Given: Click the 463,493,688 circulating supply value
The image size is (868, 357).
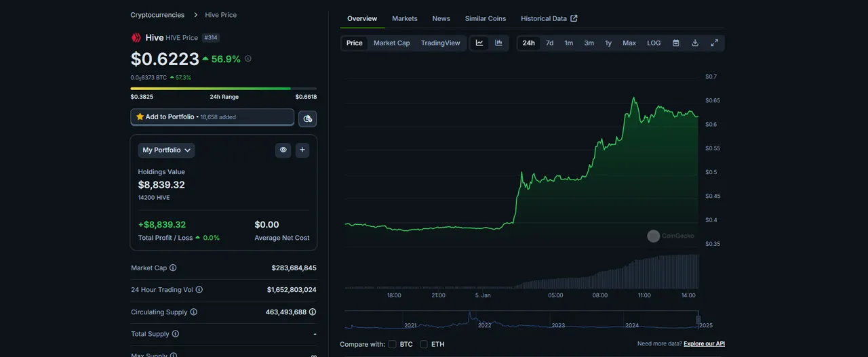Looking at the screenshot, I should (x=286, y=312).
